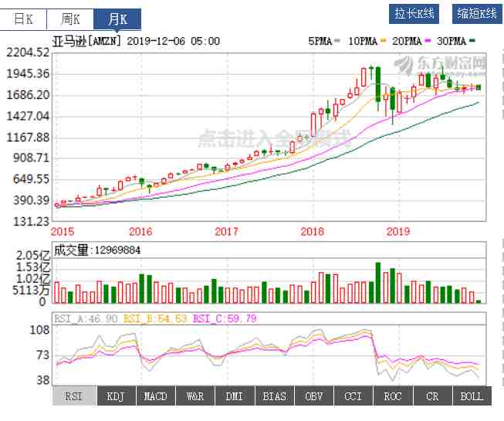
Task: Select the ROC indicator tab
Action: coord(393,396)
